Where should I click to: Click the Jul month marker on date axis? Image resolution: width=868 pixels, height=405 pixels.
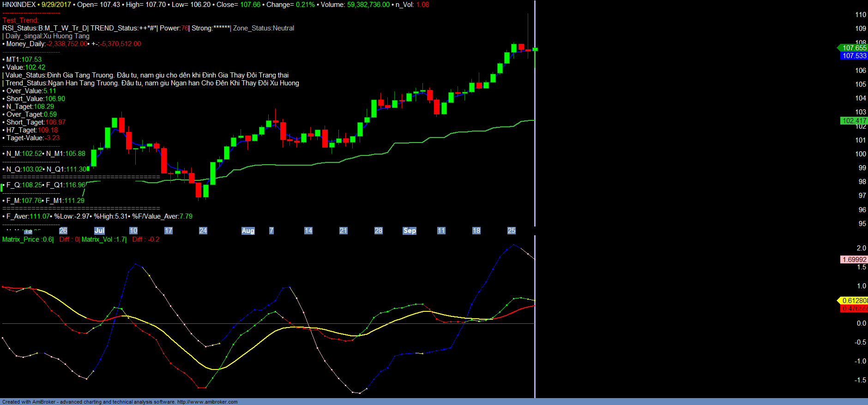click(x=99, y=231)
